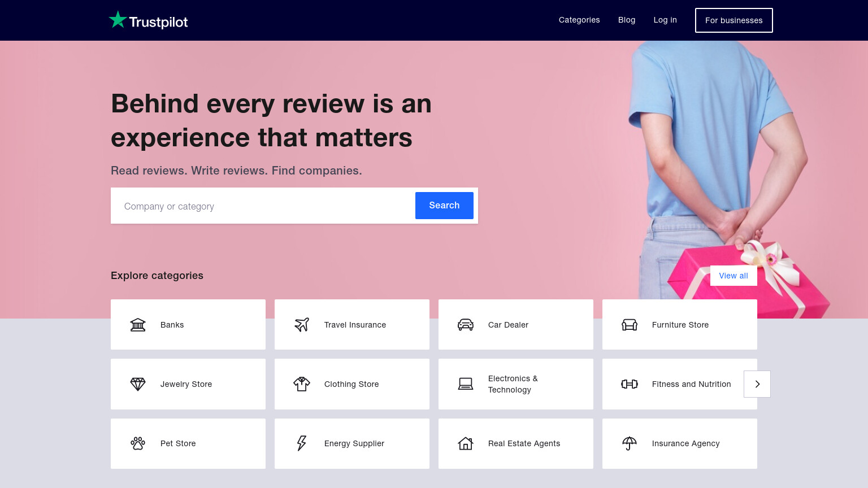Screen dimensions: 868x488
Task: Open the Furniture Store category label
Action: [x=680, y=325]
